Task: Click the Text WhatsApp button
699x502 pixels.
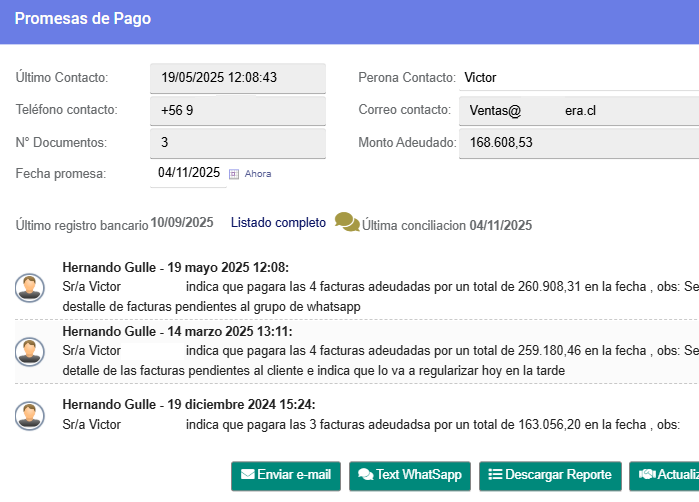Action: tap(410, 475)
